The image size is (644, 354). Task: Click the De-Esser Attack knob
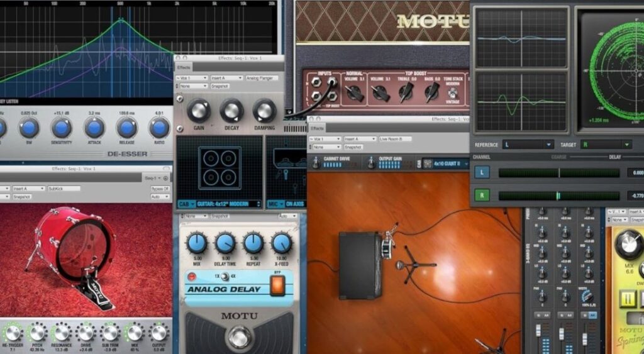94,128
